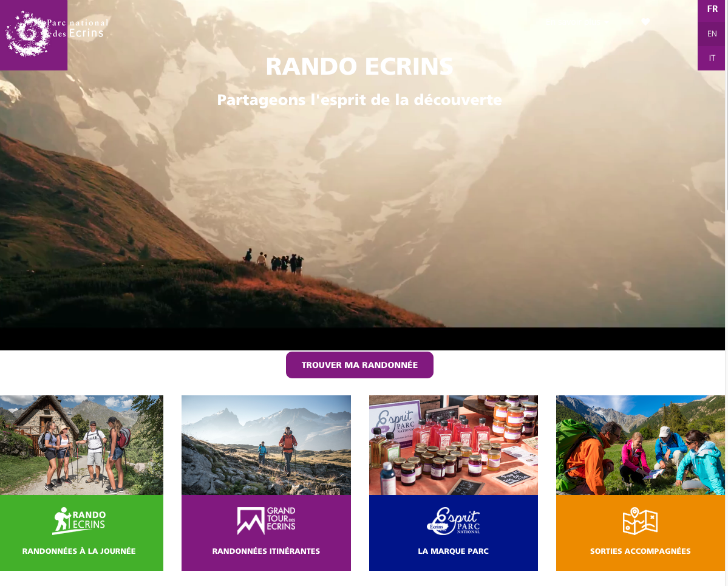Open the two trekkers on rocky trail photo
Viewport: 728px width, 586px height.
(x=266, y=445)
